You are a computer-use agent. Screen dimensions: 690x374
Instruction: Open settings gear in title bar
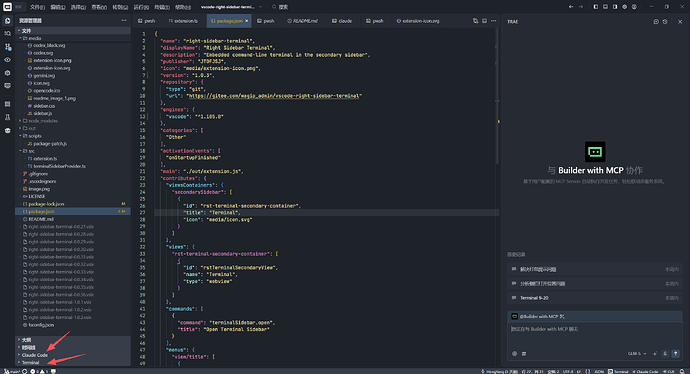coord(624,7)
